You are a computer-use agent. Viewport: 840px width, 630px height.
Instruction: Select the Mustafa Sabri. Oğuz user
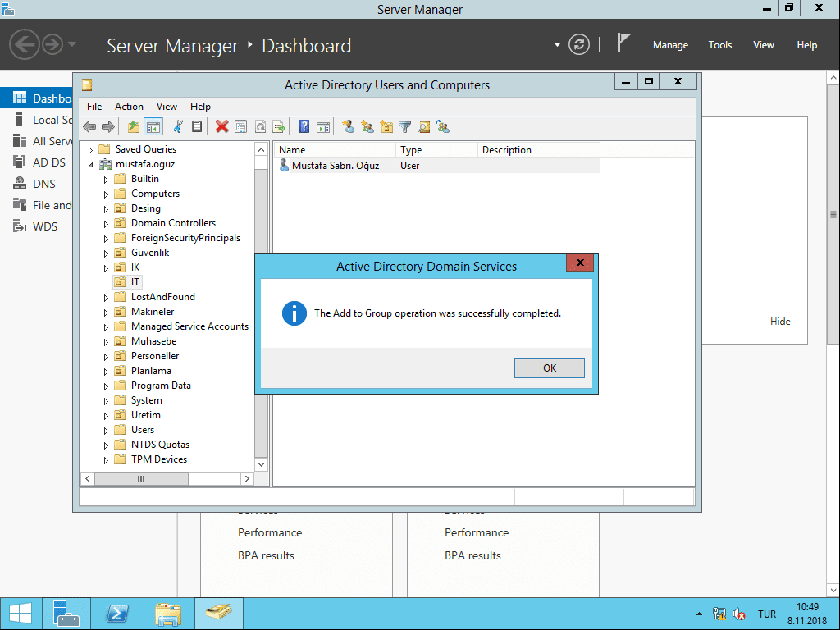(336, 166)
